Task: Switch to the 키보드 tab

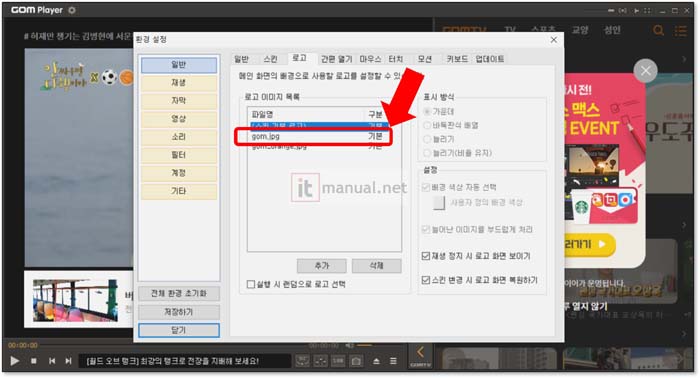Action: tap(457, 59)
